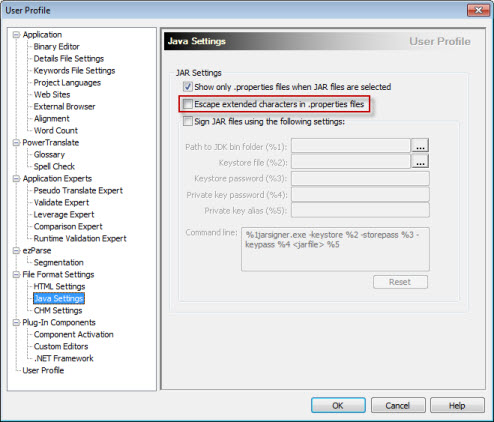Close the User Profile dialog window
Screen dimensions: 494x422
(478, 10)
